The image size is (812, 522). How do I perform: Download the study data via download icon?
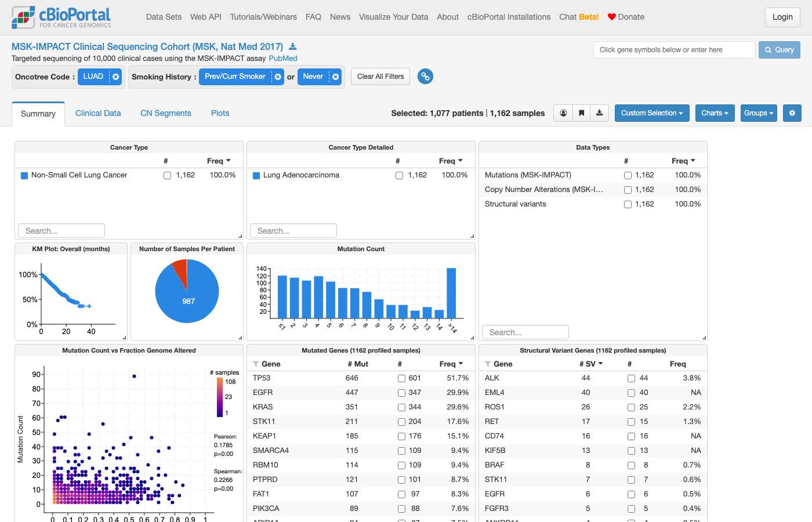(293, 47)
